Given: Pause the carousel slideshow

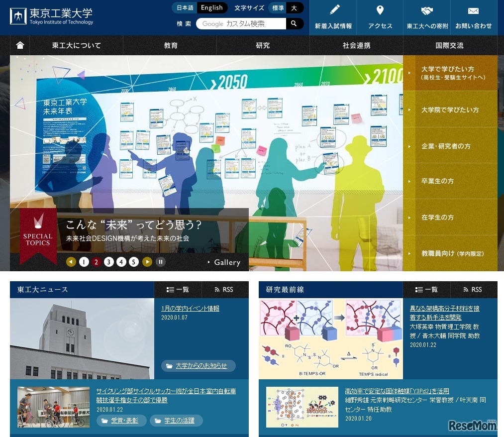Looking at the screenshot, I should point(160,261).
